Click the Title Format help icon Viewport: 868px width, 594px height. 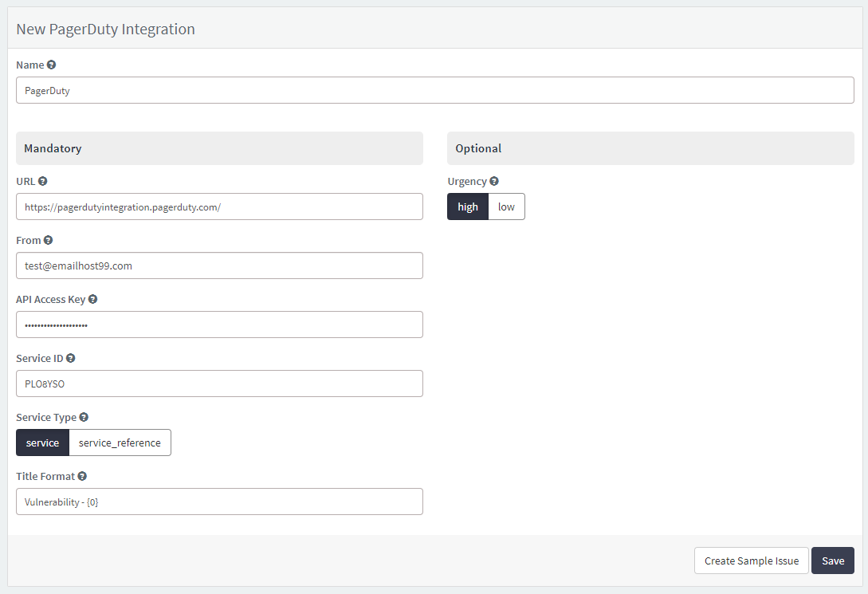[x=82, y=476]
